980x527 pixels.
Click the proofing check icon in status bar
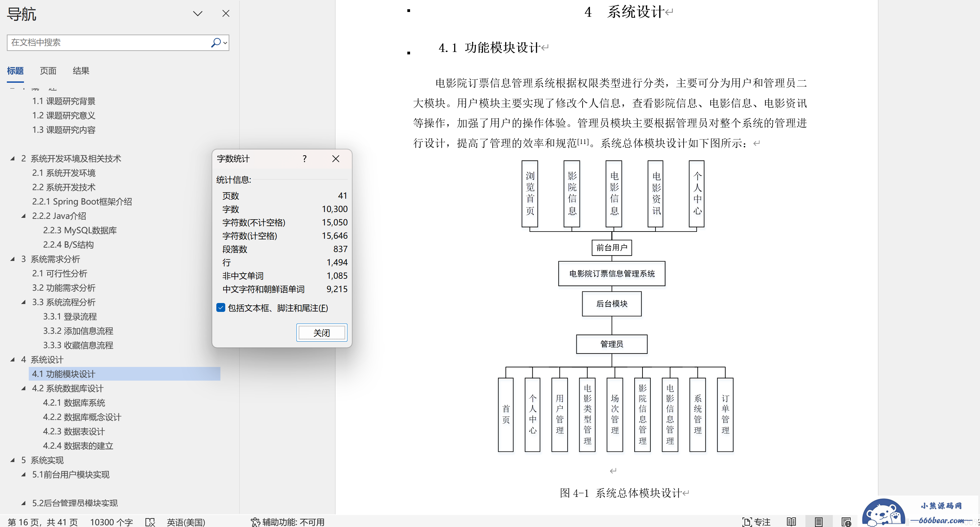coord(150,522)
